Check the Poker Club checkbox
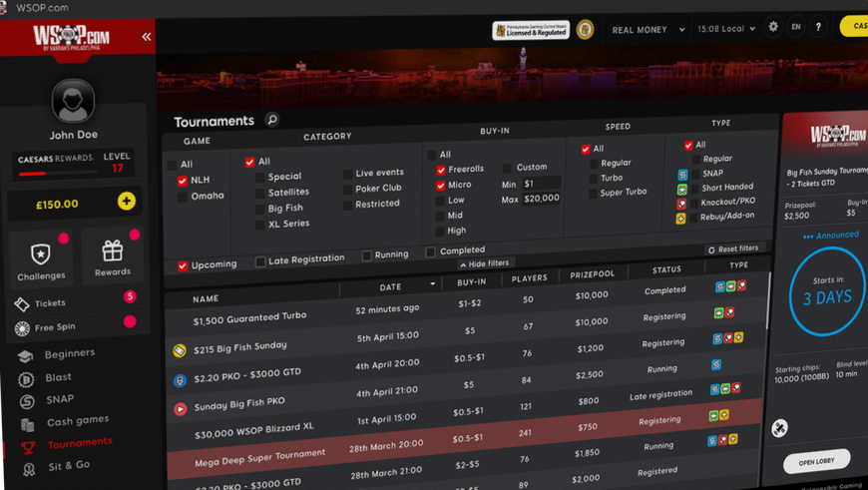This screenshot has width=868, height=490. point(347,190)
